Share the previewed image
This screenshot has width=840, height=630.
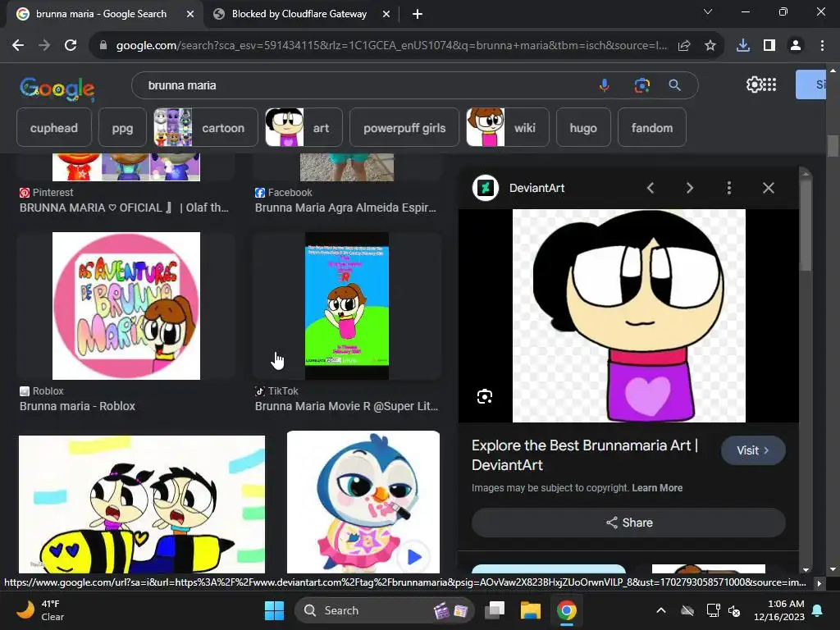pos(629,523)
